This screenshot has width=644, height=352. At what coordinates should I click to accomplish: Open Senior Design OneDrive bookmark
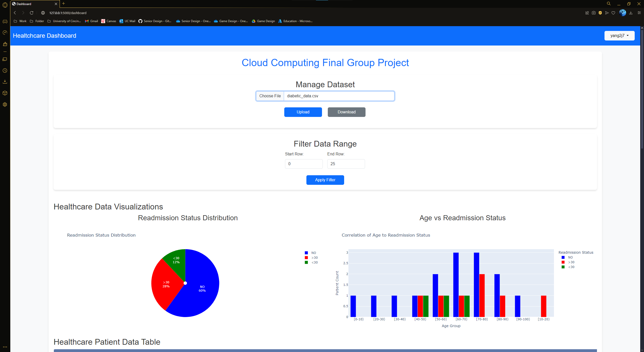pos(193,21)
